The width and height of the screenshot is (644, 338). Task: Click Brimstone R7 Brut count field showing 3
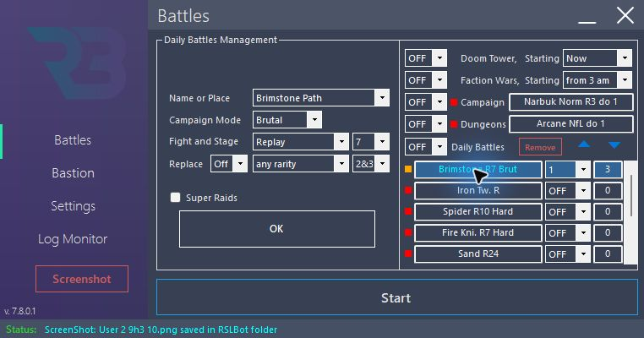pyautogui.click(x=608, y=169)
